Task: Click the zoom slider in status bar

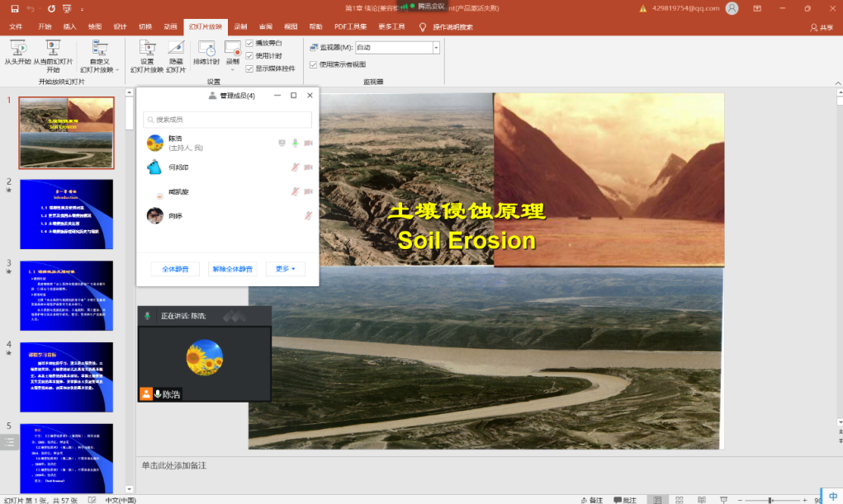Action: (x=770, y=500)
